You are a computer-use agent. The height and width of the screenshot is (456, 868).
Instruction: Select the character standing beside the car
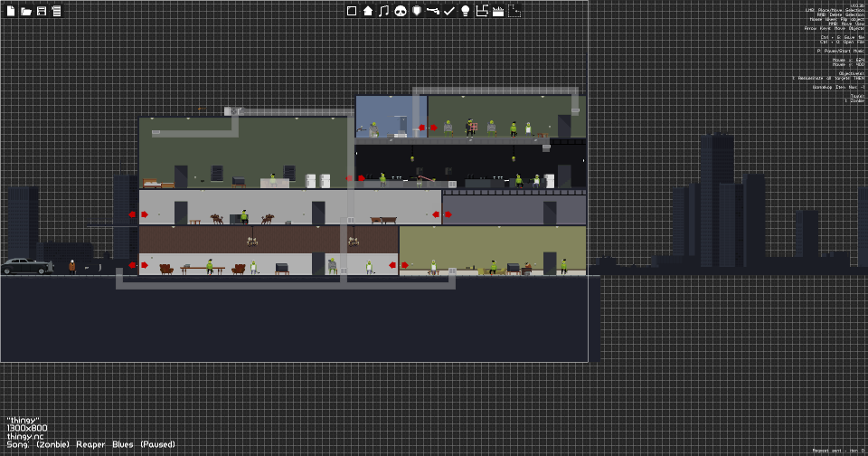coord(72,267)
